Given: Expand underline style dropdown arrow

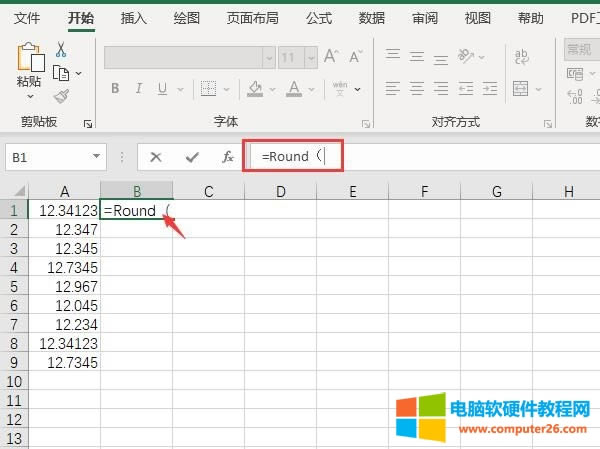Looking at the screenshot, I should coord(180,90).
